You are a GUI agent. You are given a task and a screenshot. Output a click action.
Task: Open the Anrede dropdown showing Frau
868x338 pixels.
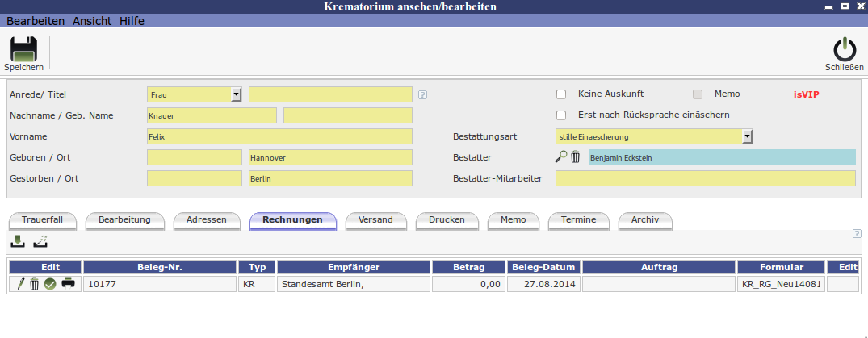click(236, 94)
